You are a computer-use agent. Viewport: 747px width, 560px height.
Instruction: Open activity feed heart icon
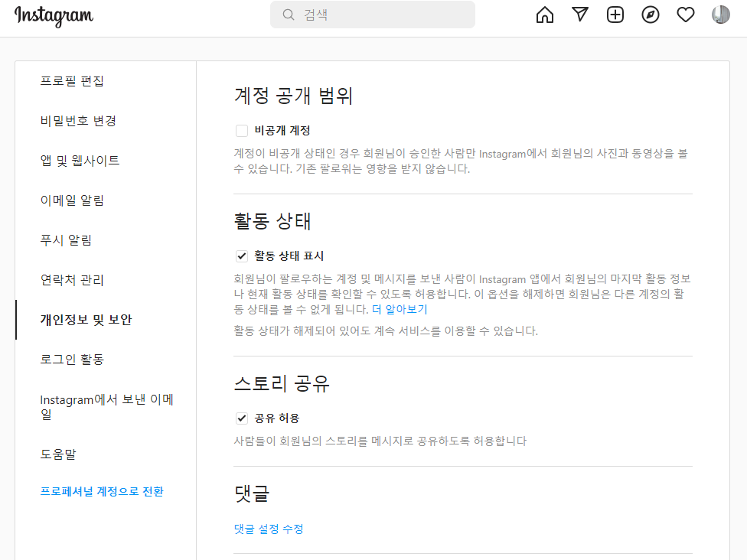point(686,15)
